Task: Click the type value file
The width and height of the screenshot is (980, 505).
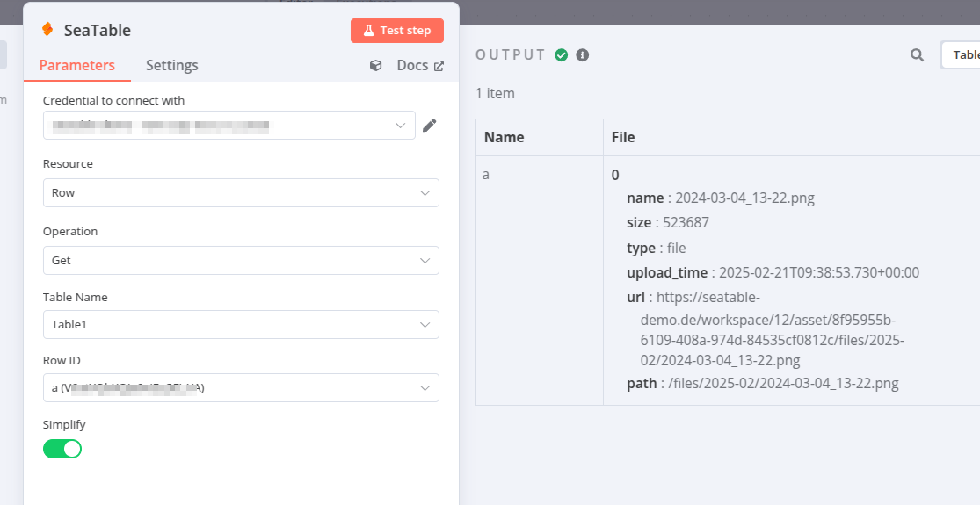Action: click(x=676, y=248)
